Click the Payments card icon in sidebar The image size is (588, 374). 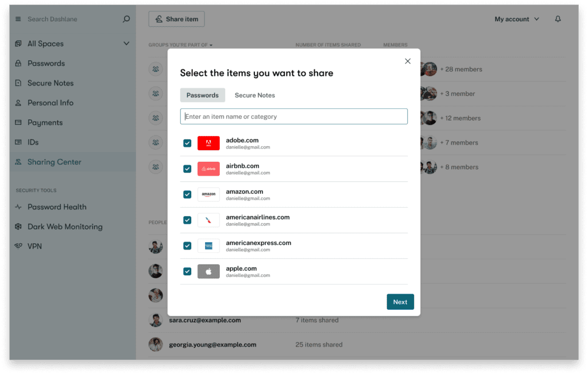click(18, 122)
